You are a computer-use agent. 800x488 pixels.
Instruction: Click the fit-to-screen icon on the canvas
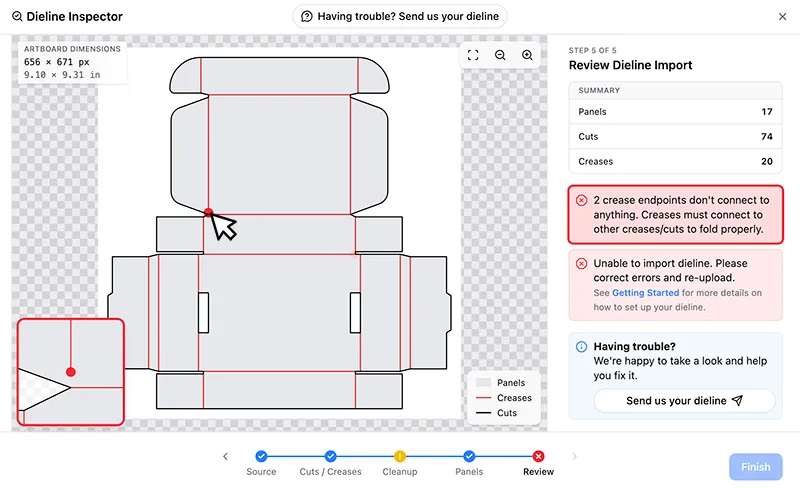473,55
